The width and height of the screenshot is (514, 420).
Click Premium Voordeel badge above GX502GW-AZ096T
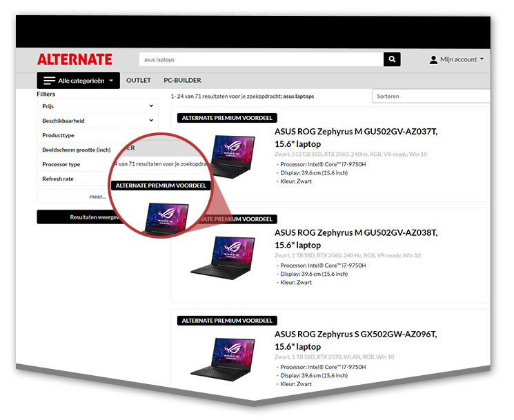point(227,321)
